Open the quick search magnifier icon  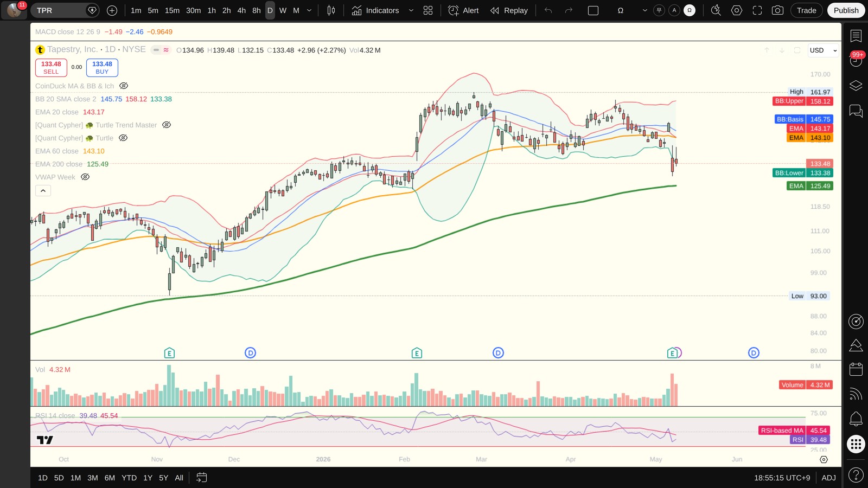pyautogui.click(x=716, y=10)
